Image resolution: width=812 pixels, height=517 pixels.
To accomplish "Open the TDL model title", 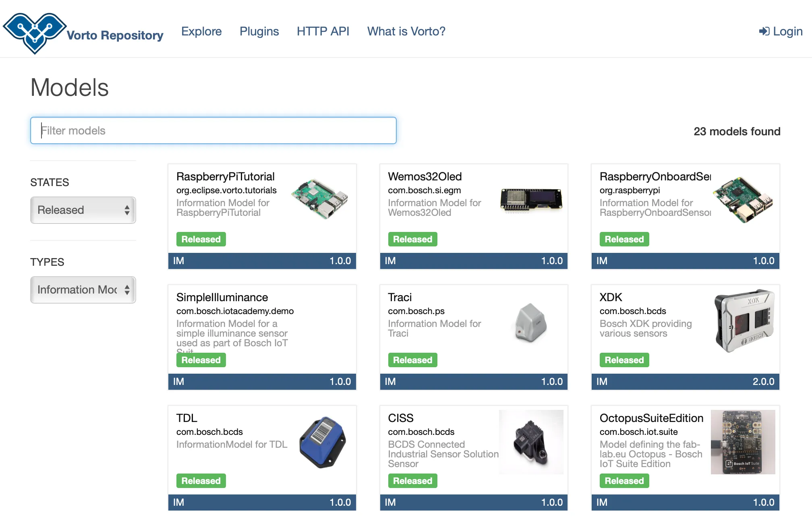I will 187,418.
